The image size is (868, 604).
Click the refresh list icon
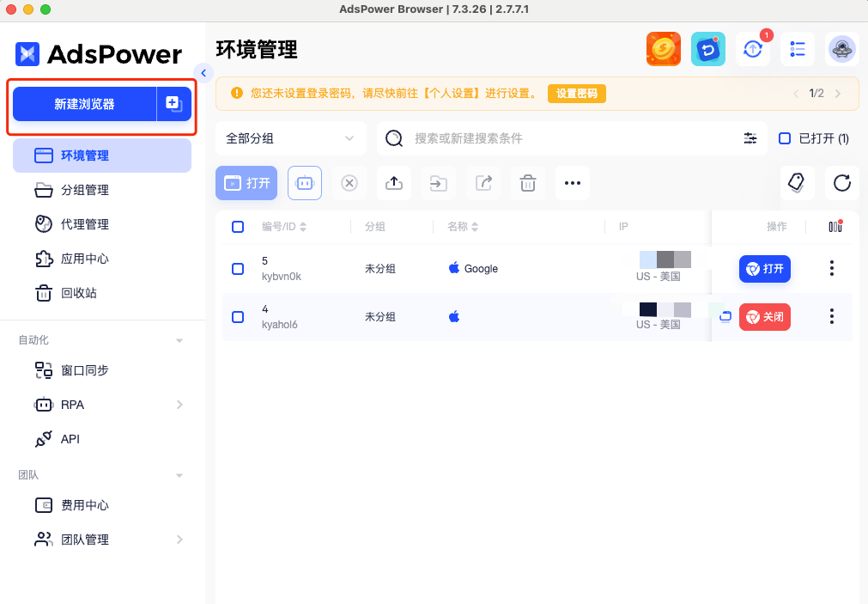coord(842,183)
